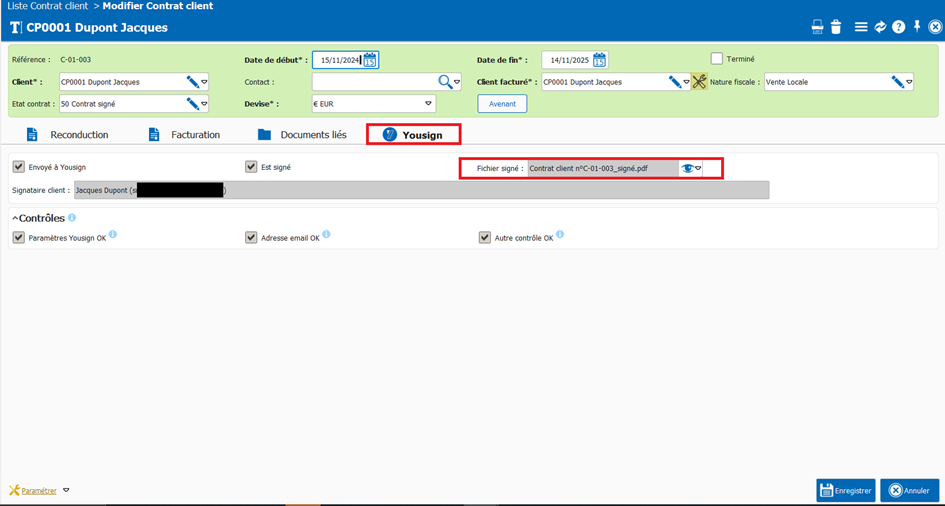The width and height of the screenshot is (945, 506).
Task: Toggle the Est signé checkbox
Action: [251, 167]
